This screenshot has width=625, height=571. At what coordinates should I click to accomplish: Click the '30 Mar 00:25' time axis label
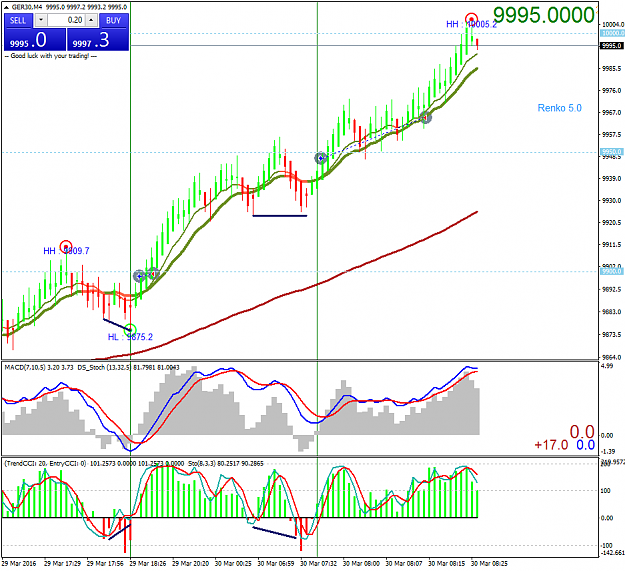(x=233, y=564)
